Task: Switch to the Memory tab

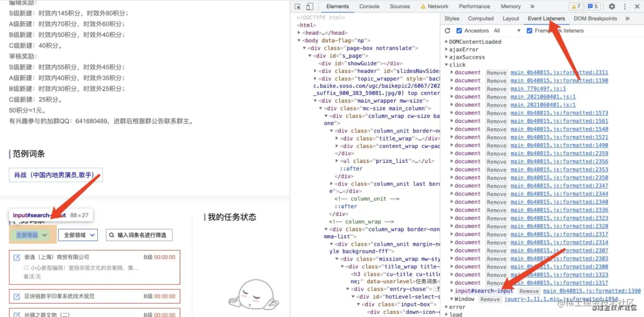Action: pos(510,6)
